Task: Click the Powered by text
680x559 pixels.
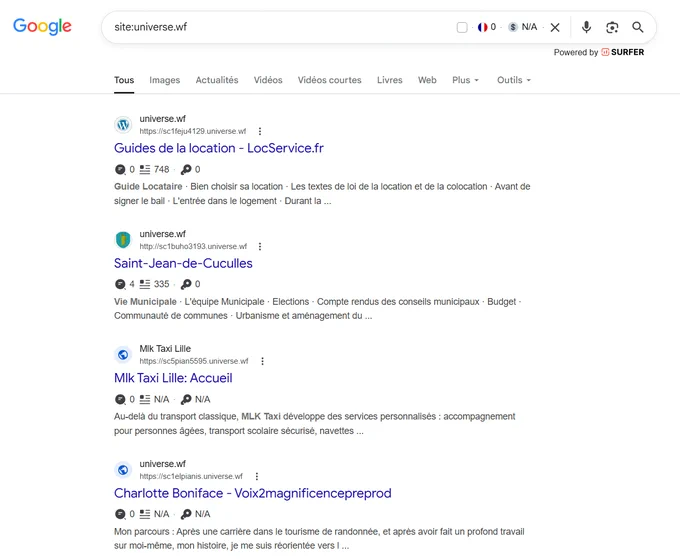Action: (x=575, y=52)
